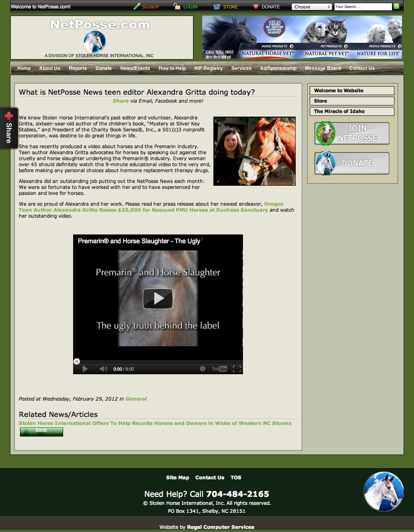Click the Donate heart icon

[256, 6]
